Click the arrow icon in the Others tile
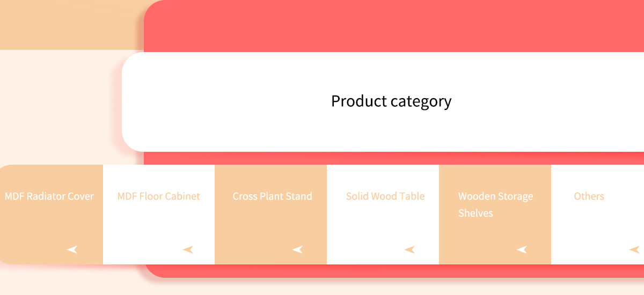This screenshot has width=644, height=295. [x=634, y=249]
